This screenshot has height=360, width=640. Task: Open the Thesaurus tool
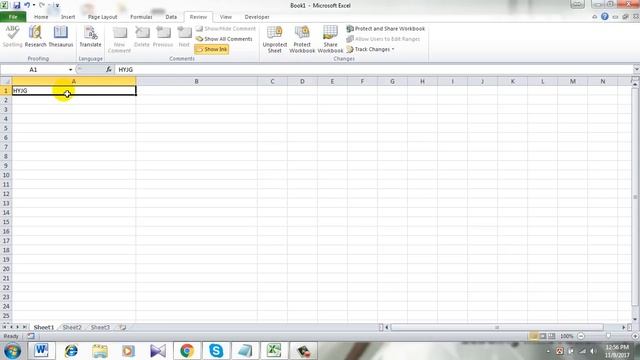coord(61,36)
